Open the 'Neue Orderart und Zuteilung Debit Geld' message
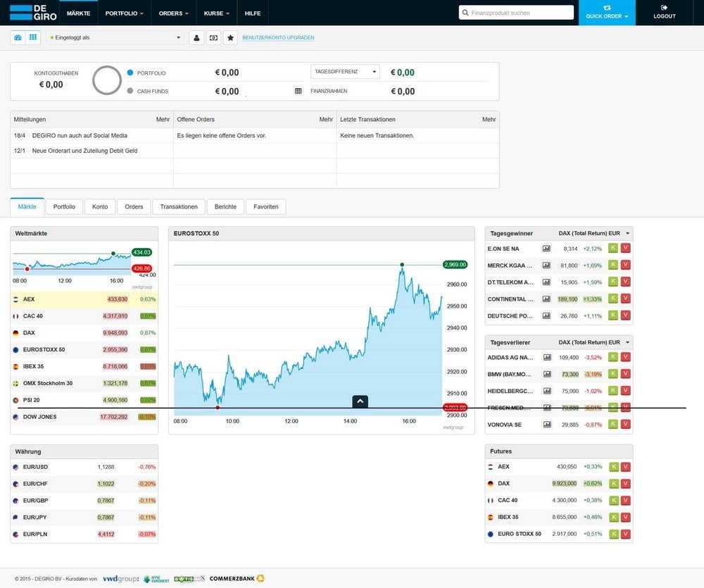 (x=85, y=151)
